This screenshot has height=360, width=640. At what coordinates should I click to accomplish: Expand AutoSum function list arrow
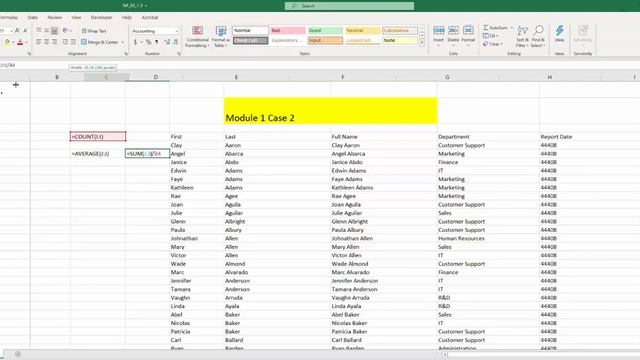point(512,28)
